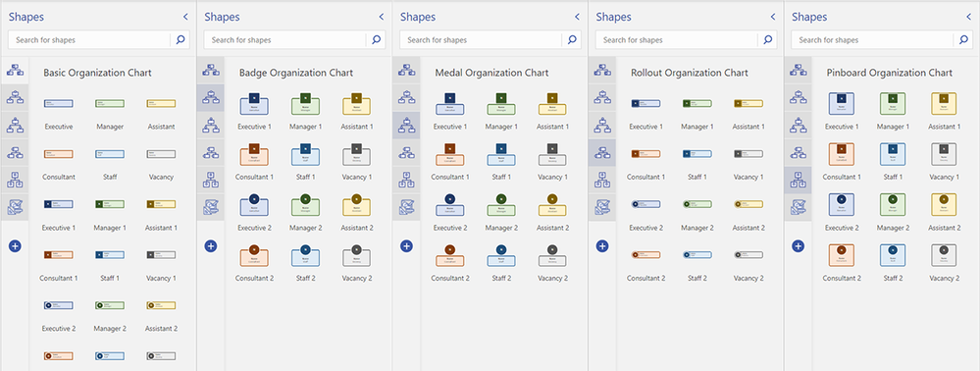Select Executive 1 badge shape in Badge Organization Chart
The image size is (980, 371).
click(x=254, y=104)
